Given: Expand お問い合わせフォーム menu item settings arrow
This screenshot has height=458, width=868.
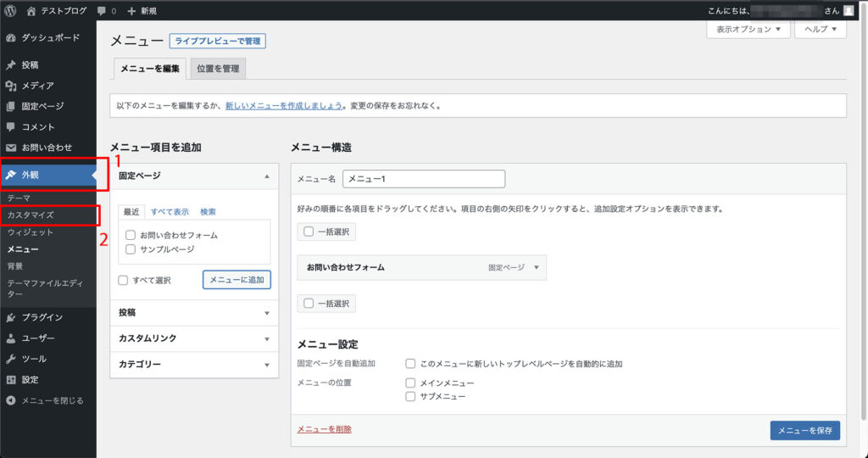Looking at the screenshot, I should point(536,267).
